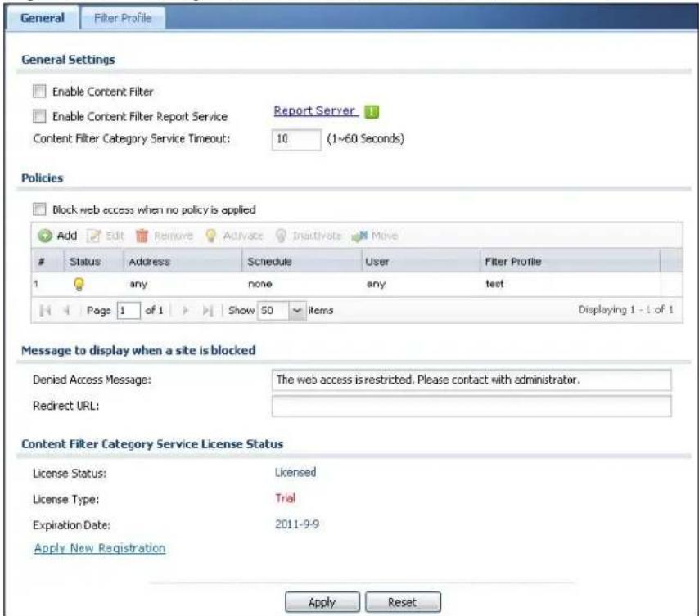The height and width of the screenshot is (616, 699).
Task: Click the 'Displaying 1 - 1 of 1' text
Action: pos(626,309)
